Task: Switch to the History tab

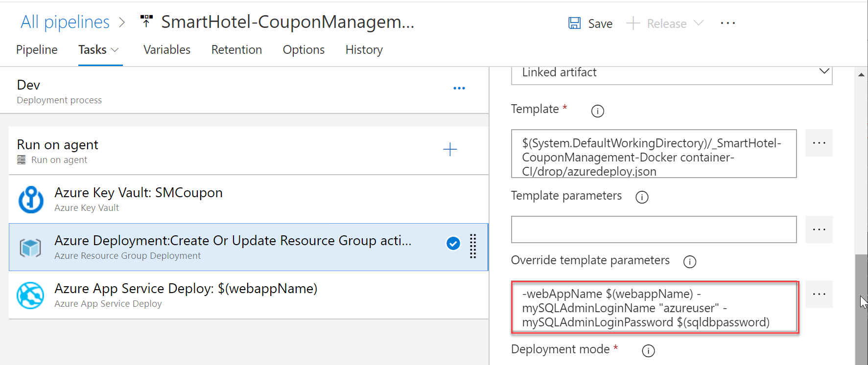Action: [364, 50]
